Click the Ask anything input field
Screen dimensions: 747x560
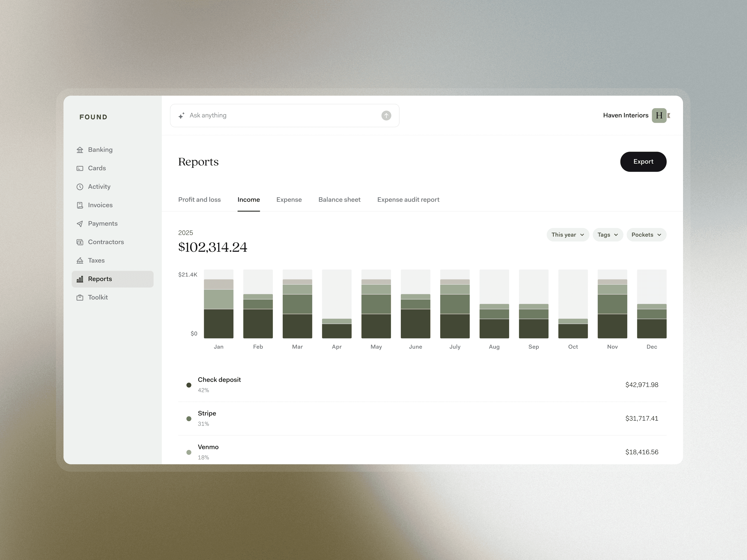pyautogui.click(x=280, y=115)
